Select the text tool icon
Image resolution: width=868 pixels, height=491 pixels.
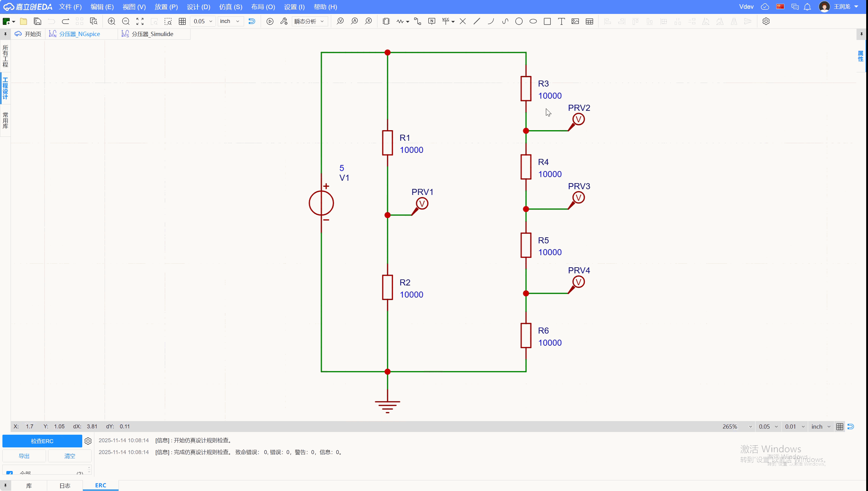[x=561, y=21]
